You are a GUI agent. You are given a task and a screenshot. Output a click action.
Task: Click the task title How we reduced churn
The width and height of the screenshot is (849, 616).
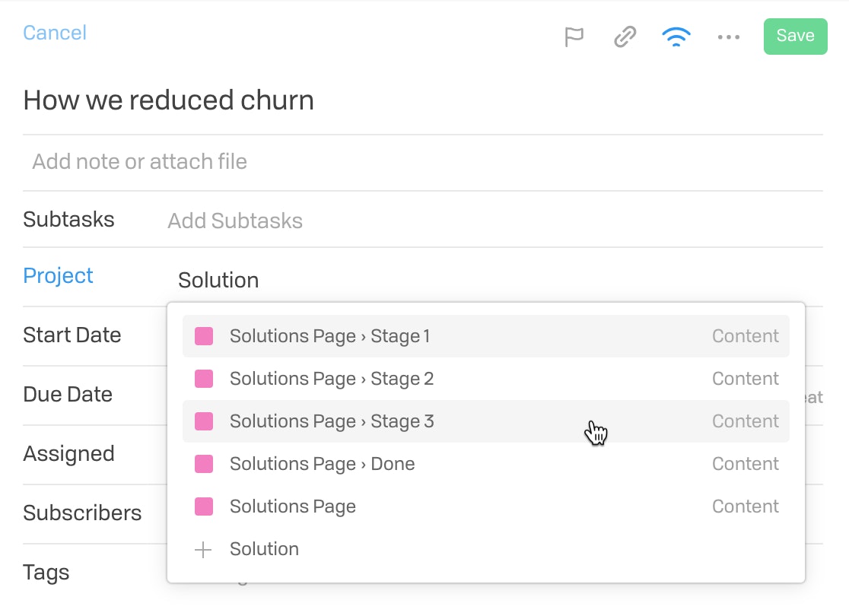pyautogui.click(x=168, y=100)
